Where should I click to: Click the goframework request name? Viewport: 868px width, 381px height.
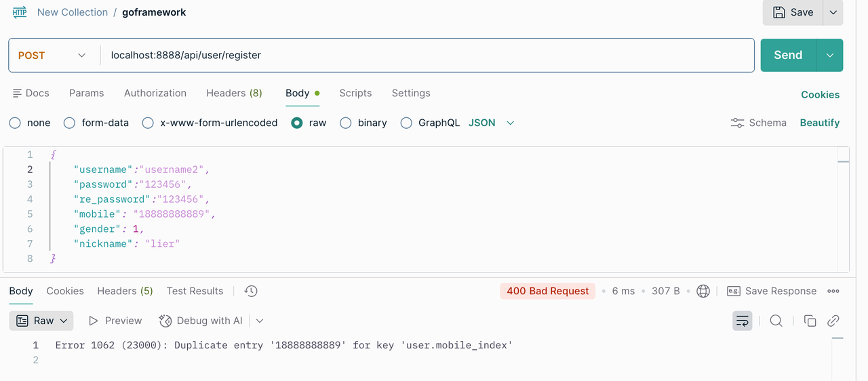pos(154,12)
